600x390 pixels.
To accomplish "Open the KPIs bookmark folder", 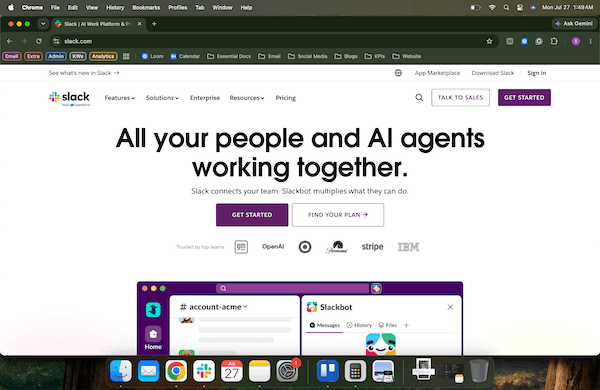I will click(375, 56).
